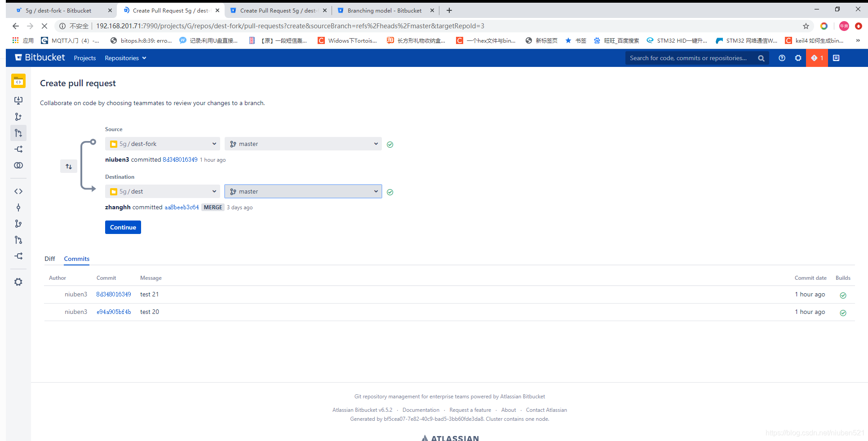
Task: Open the Help question mark icon
Action: [x=782, y=58]
